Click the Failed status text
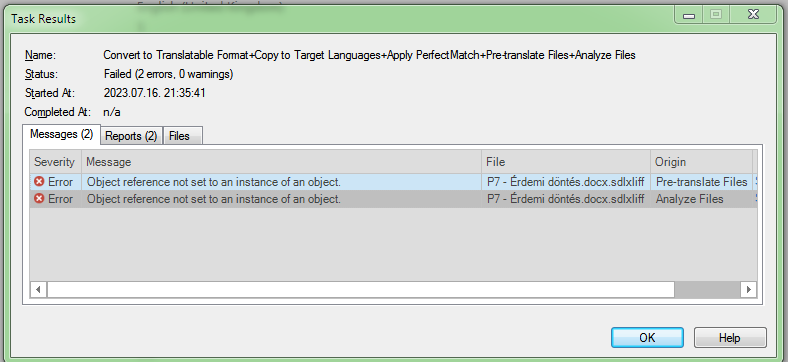The width and height of the screenshot is (788, 362). [168, 74]
